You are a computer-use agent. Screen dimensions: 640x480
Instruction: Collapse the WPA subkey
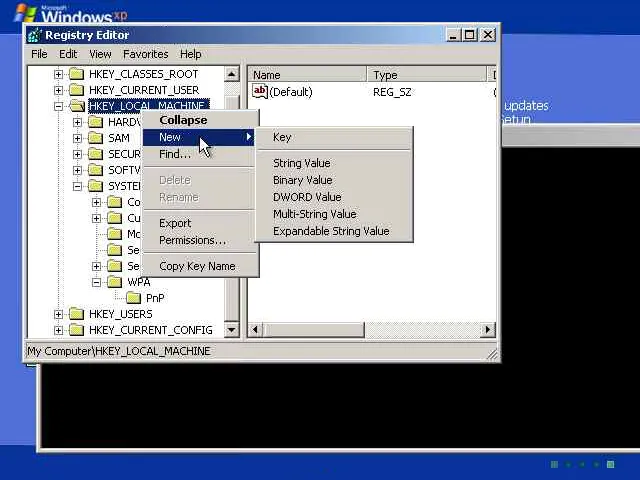pos(96,282)
